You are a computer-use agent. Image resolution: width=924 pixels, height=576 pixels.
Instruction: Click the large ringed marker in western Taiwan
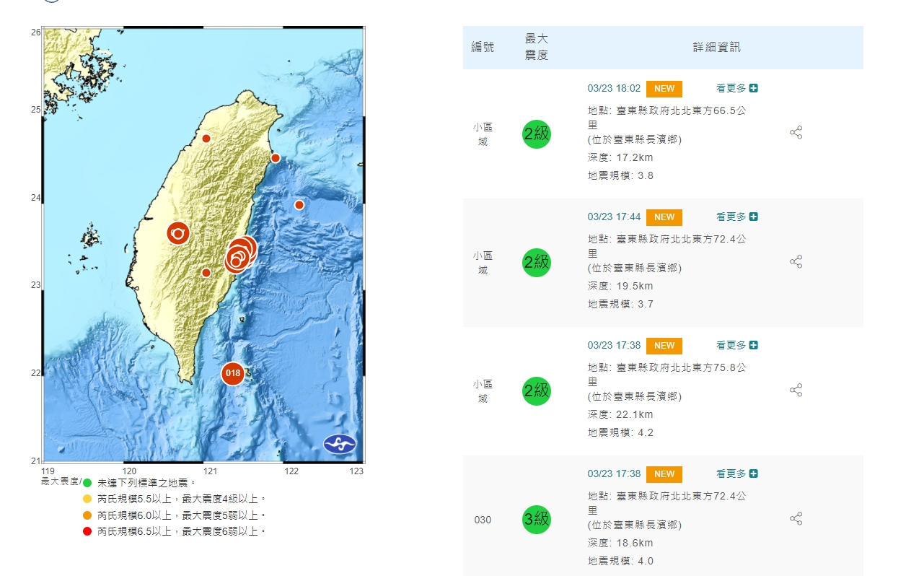(x=178, y=233)
